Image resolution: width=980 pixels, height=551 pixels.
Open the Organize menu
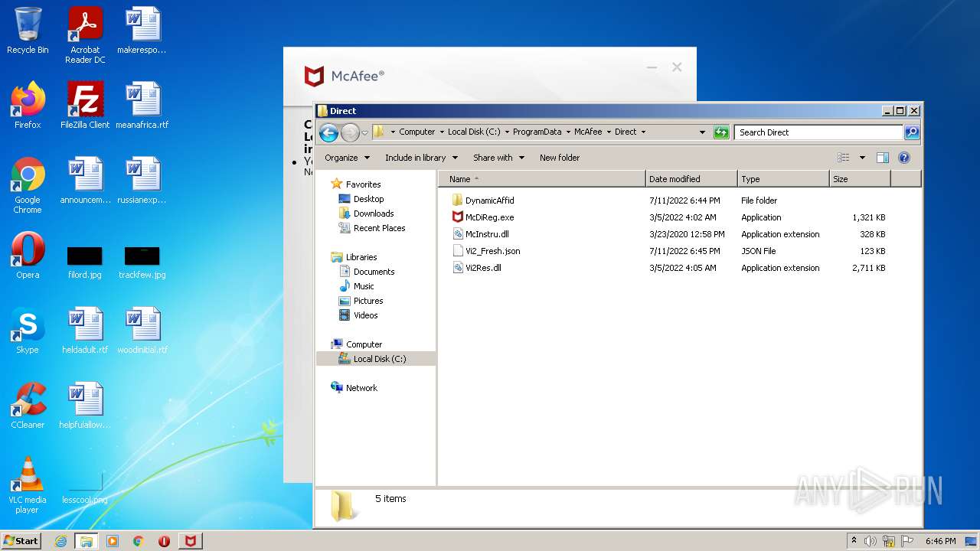(347, 158)
